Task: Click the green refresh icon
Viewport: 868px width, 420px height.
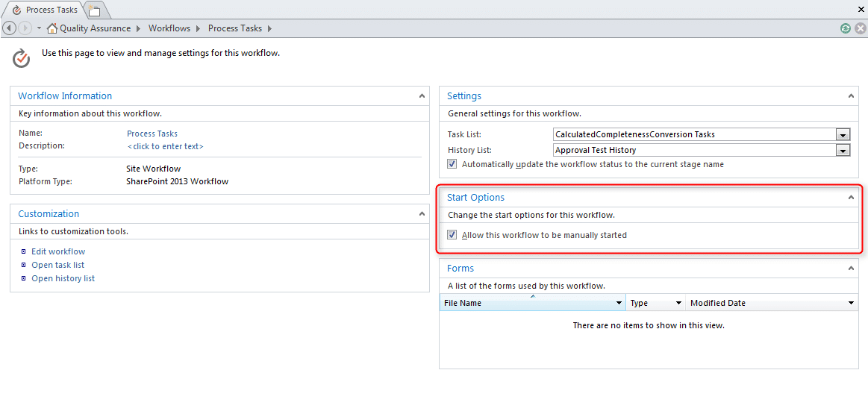Action: click(845, 28)
